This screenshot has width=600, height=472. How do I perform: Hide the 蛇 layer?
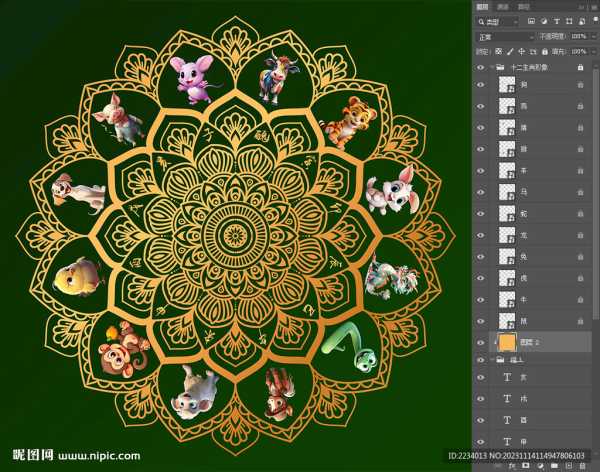click(x=481, y=214)
